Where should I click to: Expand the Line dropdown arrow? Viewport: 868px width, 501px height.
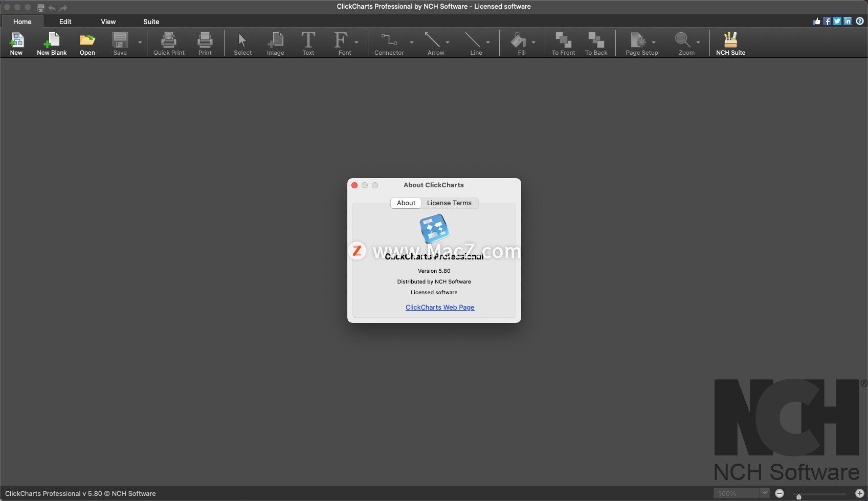pos(488,42)
